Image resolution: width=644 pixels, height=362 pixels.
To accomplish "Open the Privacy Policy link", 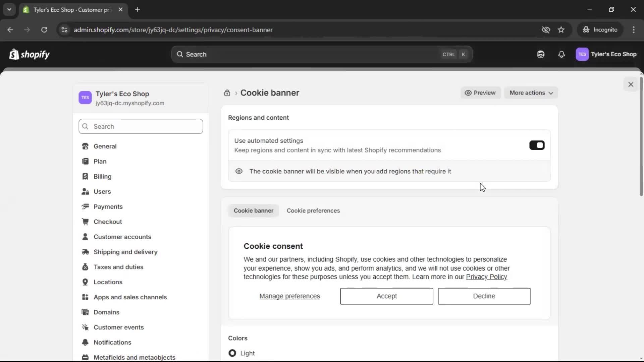I will 486,277.
